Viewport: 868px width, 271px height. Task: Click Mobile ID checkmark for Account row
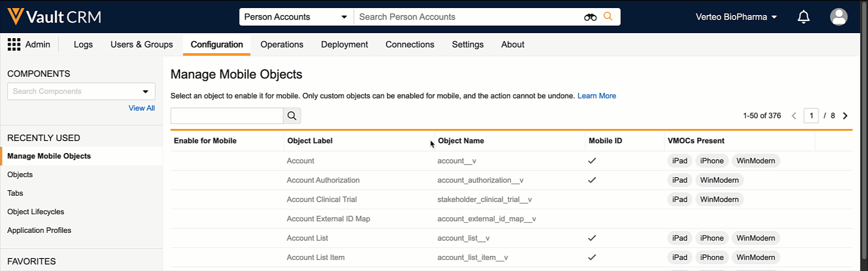point(592,161)
